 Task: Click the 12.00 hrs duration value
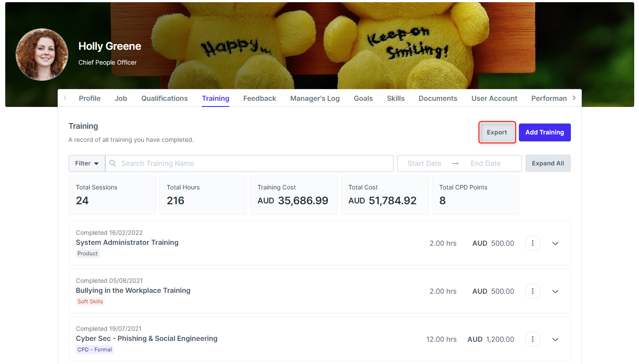[x=442, y=339]
